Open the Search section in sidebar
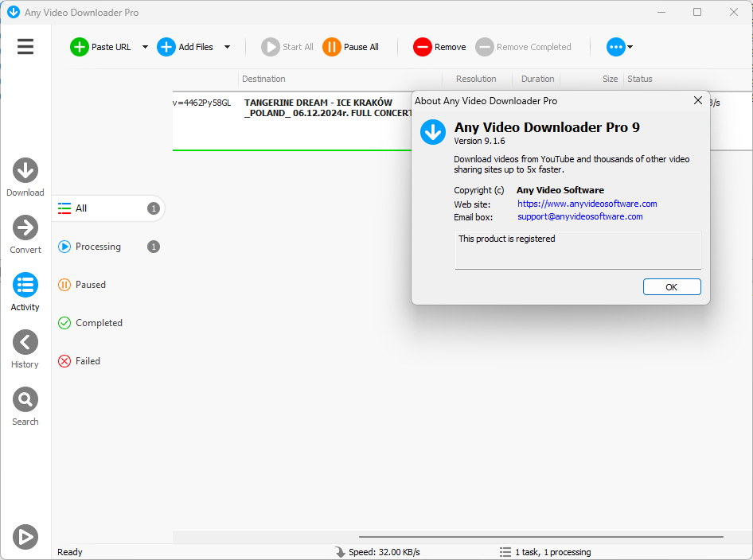 (x=25, y=406)
